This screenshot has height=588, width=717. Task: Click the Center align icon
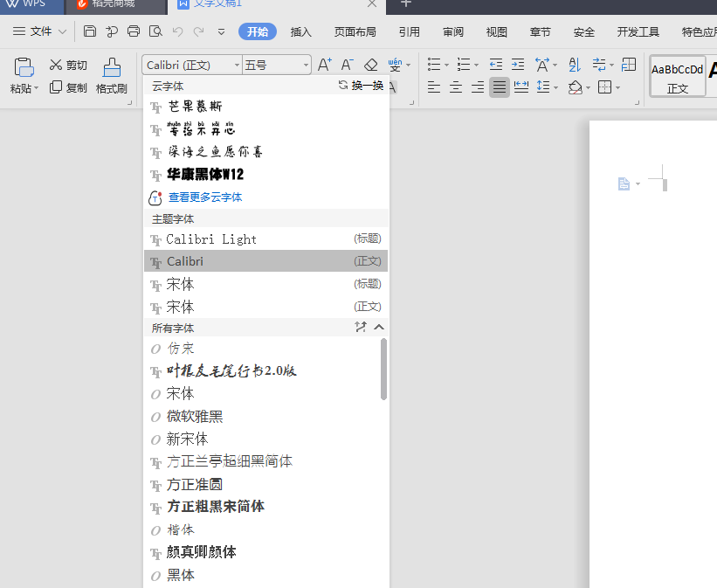coord(456,87)
